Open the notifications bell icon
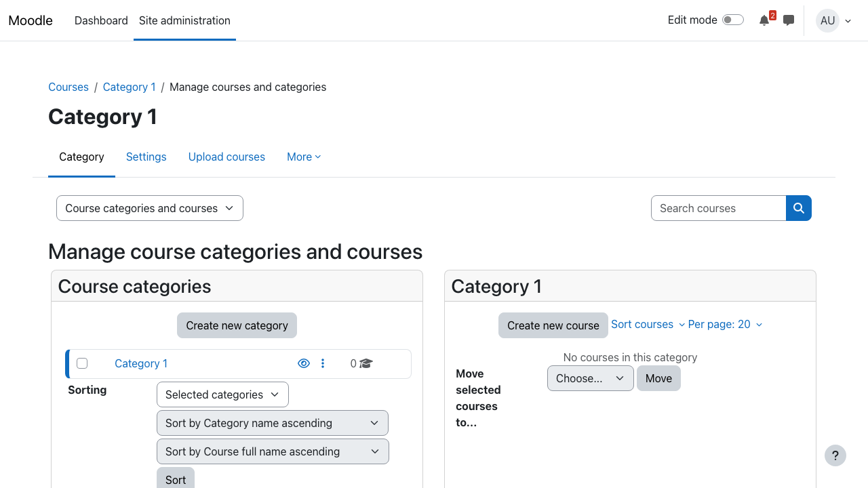Screen dimensions: 868x488 pyautogui.click(x=764, y=20)
